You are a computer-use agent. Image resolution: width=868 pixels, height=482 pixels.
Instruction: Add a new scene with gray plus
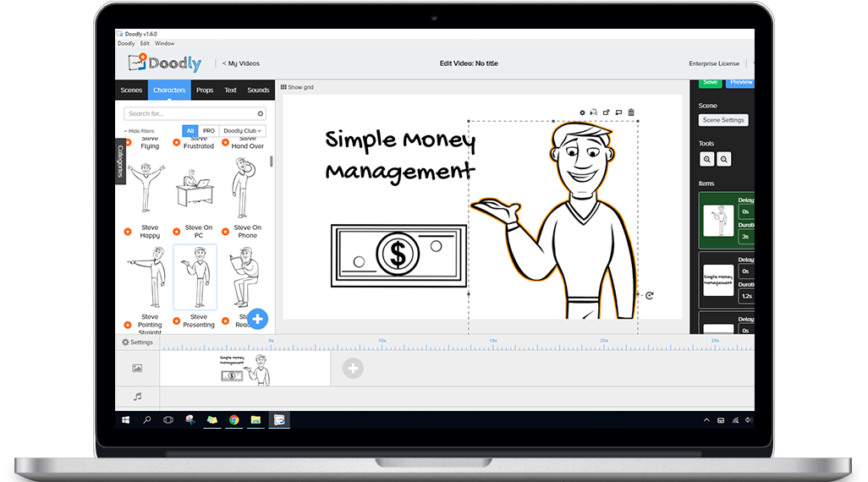353,369
